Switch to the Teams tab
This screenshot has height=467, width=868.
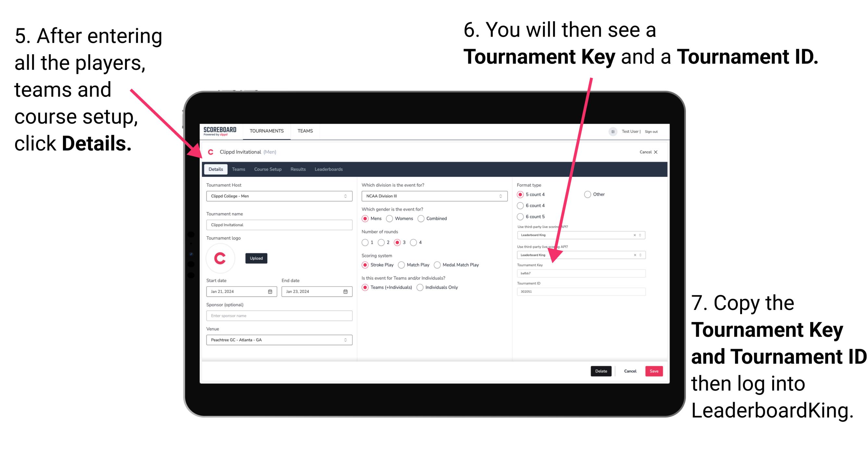[238, 169]
